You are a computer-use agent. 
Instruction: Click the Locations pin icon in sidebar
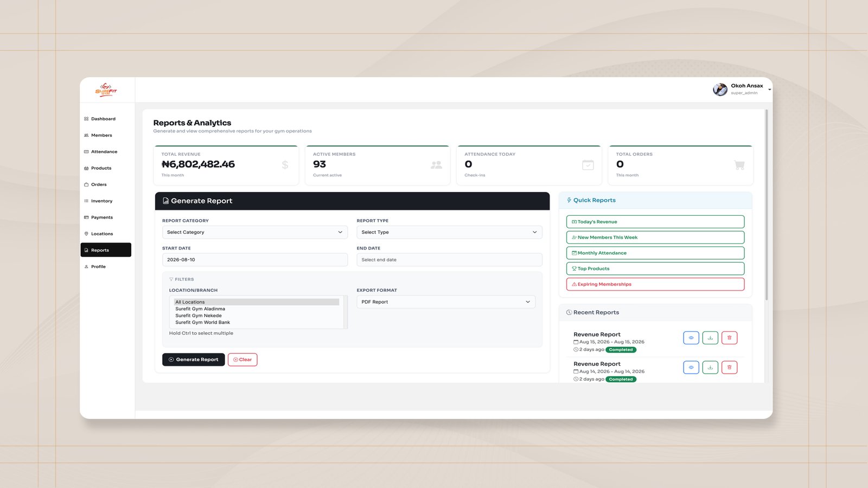(x=86, y=234)
